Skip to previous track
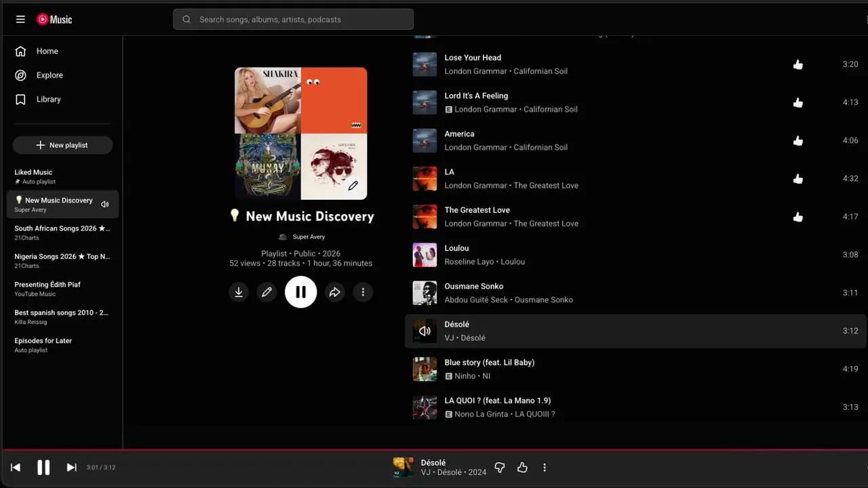868x488 pixels. [16, 468]
